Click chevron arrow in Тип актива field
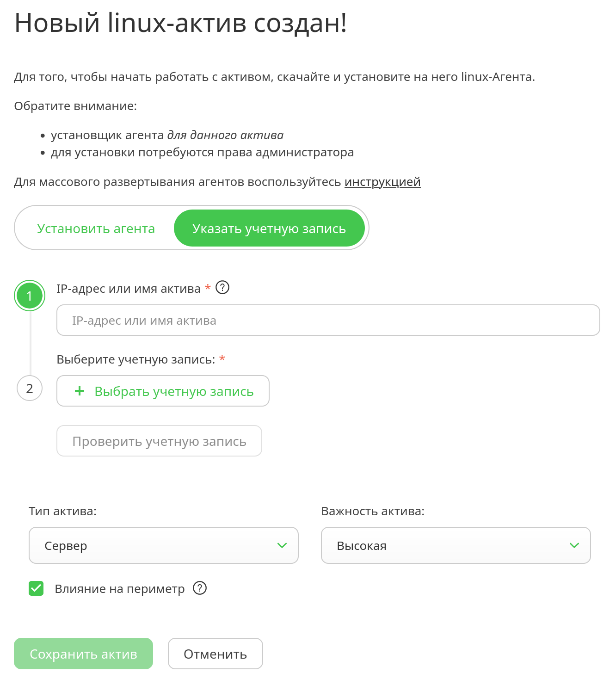The width and height of the screenshot is (616, 679). click(282, 545)
